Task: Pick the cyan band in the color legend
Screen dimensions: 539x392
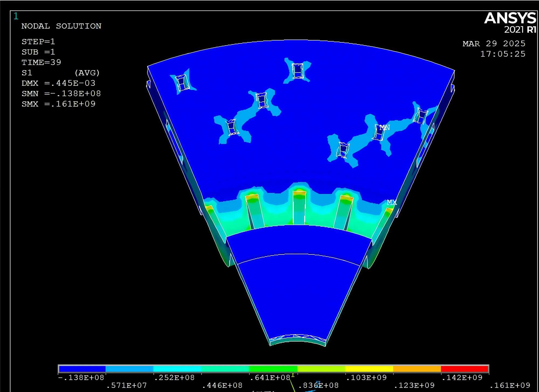Action: [x=177, y=369]
